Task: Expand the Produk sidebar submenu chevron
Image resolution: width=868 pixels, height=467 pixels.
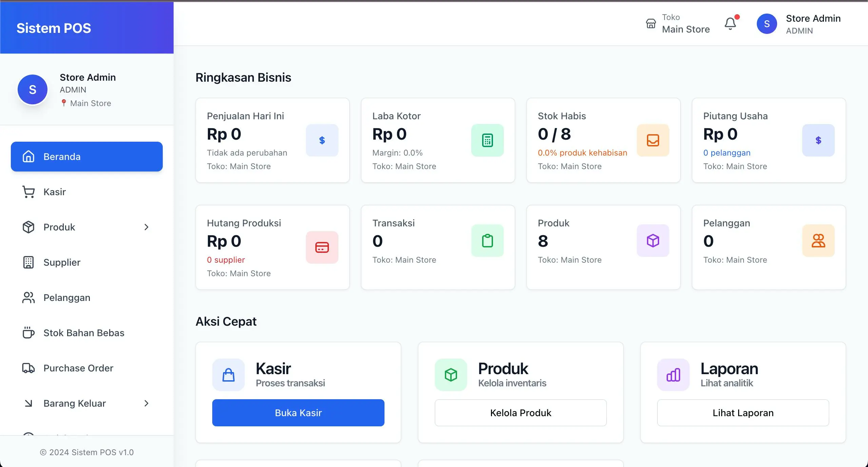Action: [146, 227]
